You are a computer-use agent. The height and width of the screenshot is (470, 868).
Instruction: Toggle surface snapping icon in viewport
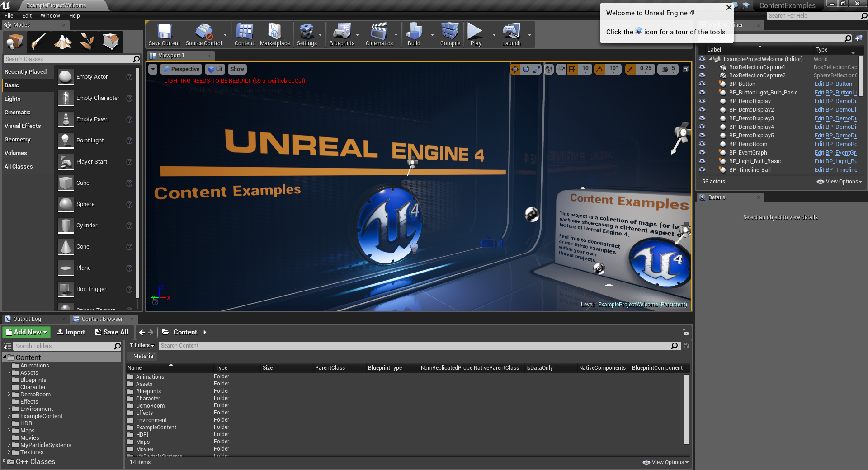pos(561,69)
